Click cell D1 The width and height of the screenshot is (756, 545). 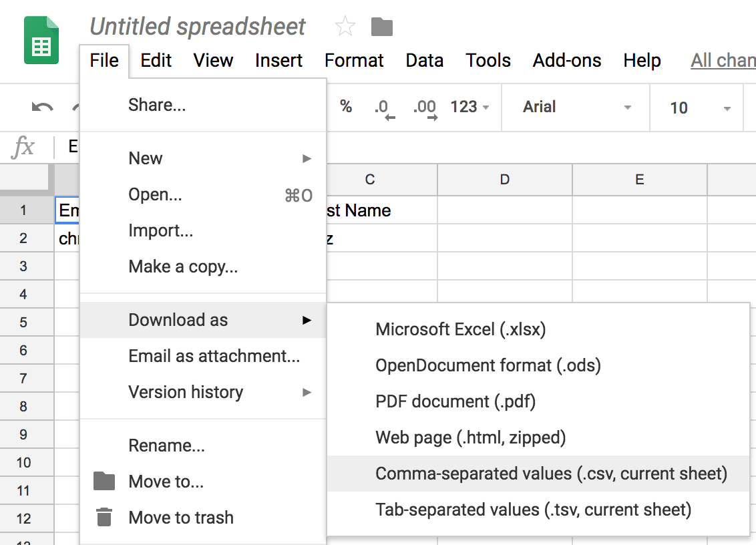click(x=505, y=210)
